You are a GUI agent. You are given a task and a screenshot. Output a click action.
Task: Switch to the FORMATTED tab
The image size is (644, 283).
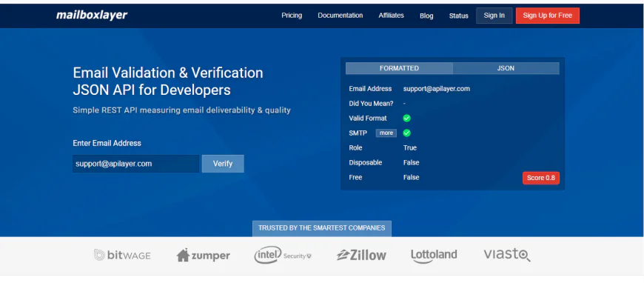[x=399, y=68]
